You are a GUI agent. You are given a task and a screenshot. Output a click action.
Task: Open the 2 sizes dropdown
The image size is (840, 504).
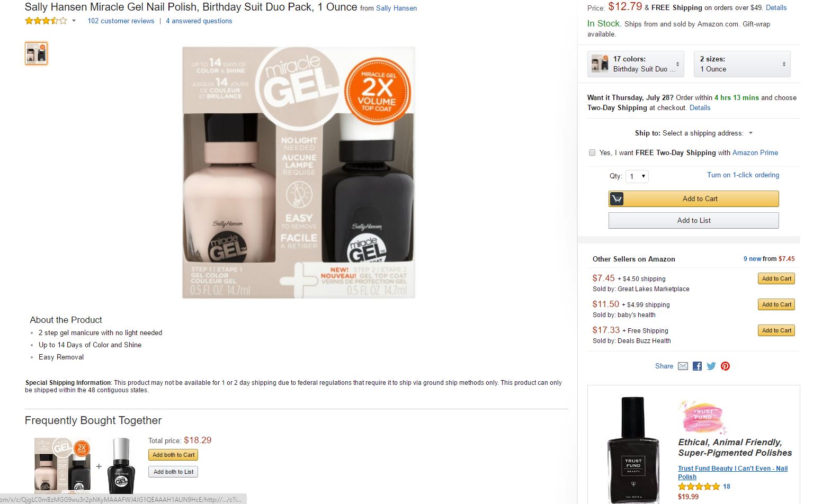[741, 64]
